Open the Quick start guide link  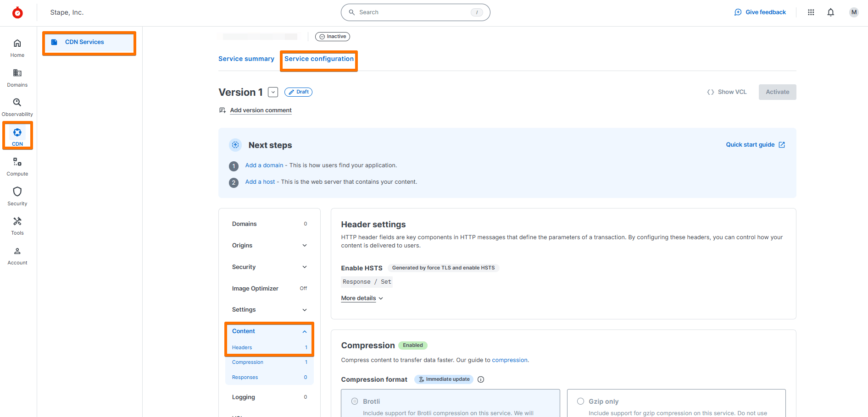click(x=755, y=145)
